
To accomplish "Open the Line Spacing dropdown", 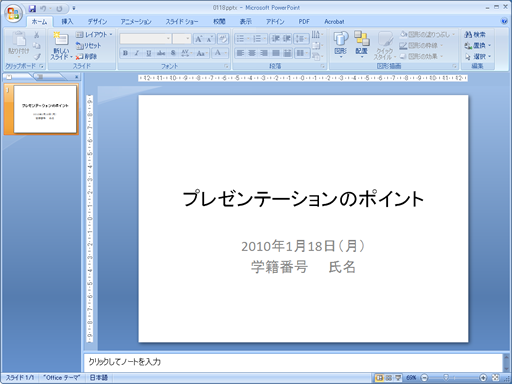I will pyautogui.click(x=301, y=39).
